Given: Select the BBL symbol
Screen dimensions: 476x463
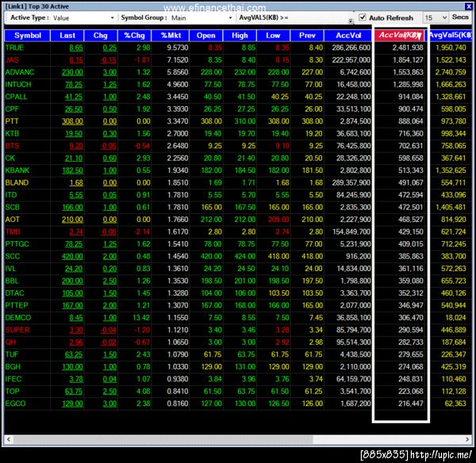Looking at the screenshot, I should click(12, 281).
